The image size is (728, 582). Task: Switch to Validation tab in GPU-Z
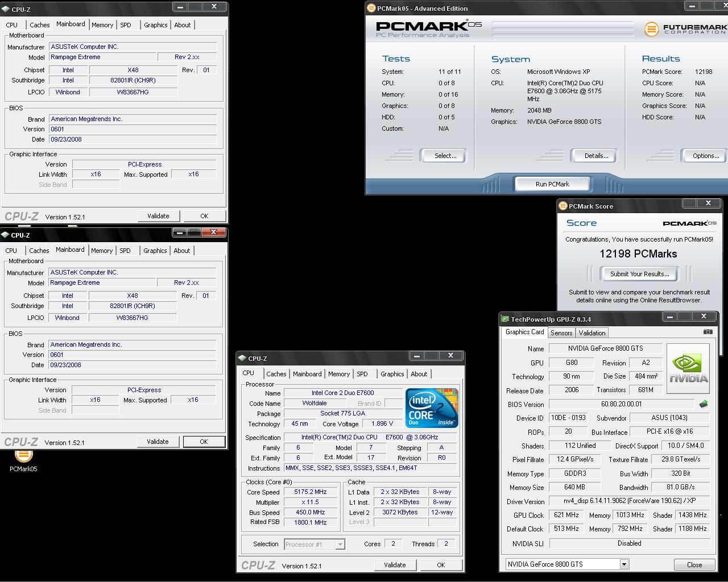point(592,333)
